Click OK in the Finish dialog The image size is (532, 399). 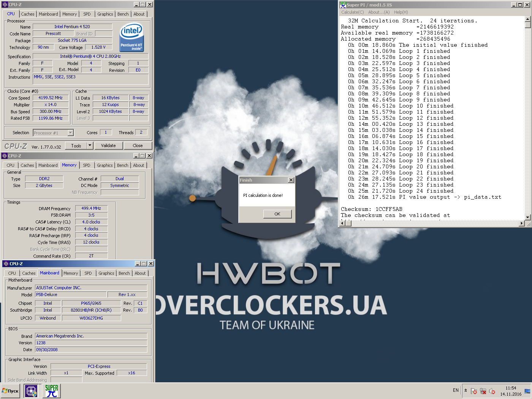[x=277, y=214]
